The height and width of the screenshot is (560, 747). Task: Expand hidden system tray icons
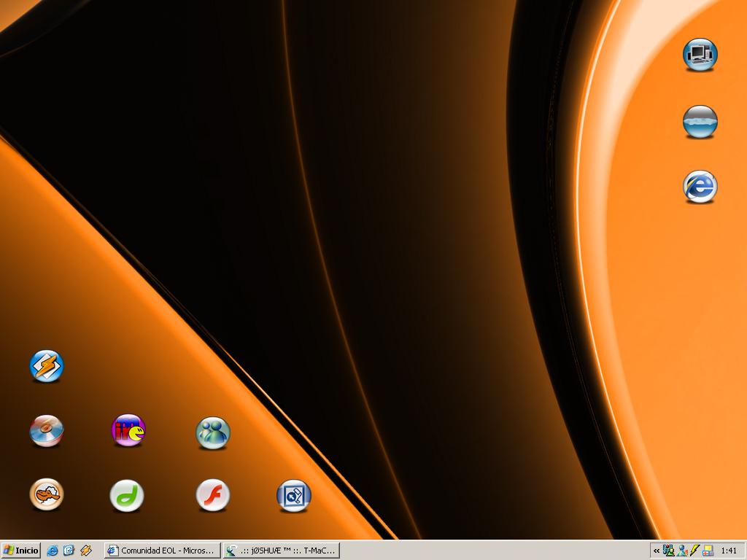pyautogui.click(x=657, y=551)
